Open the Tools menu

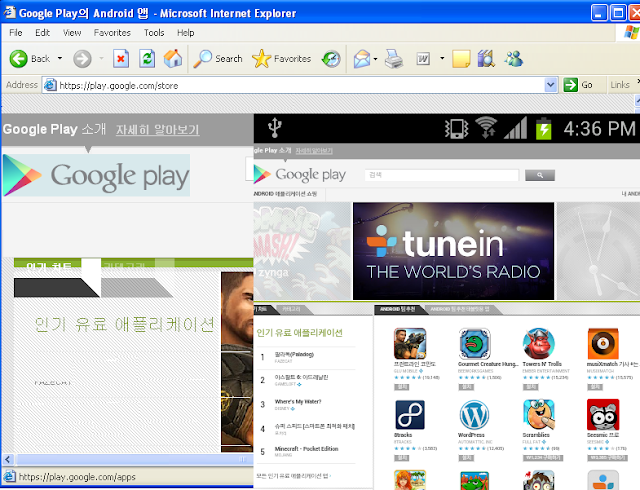(154, 33)
